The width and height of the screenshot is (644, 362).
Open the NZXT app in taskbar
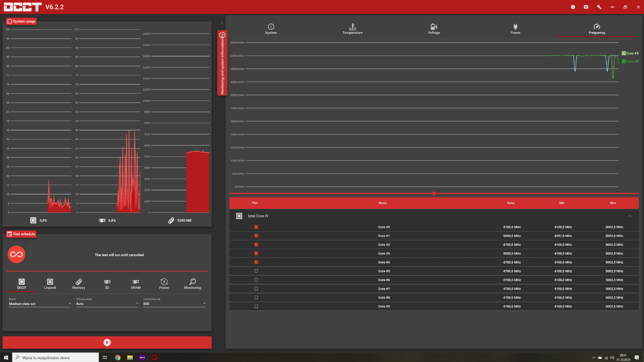[142, 357]
